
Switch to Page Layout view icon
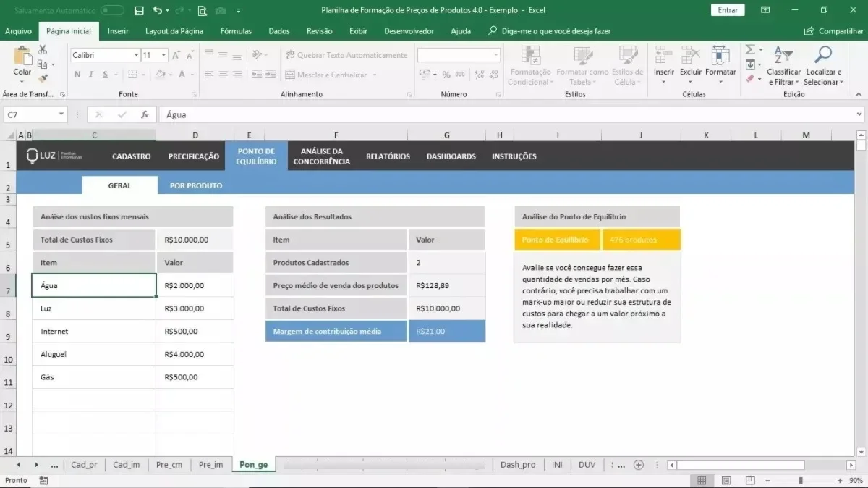726,481
